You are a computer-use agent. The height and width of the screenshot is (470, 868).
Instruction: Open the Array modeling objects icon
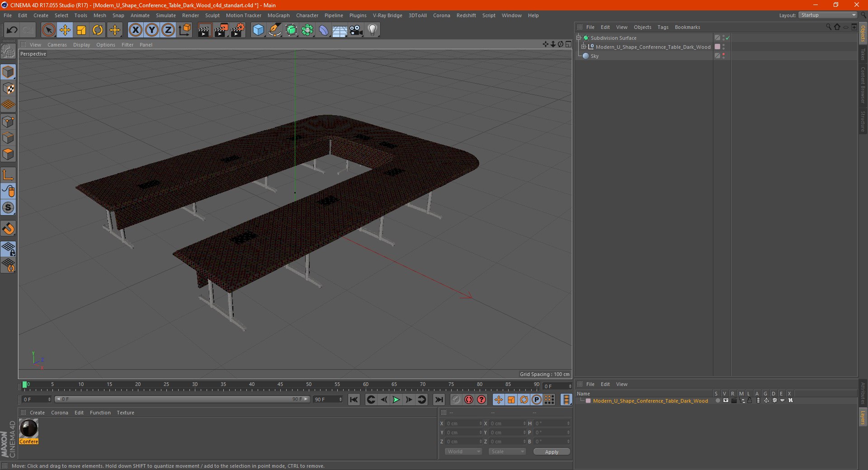tap(307, 30)
